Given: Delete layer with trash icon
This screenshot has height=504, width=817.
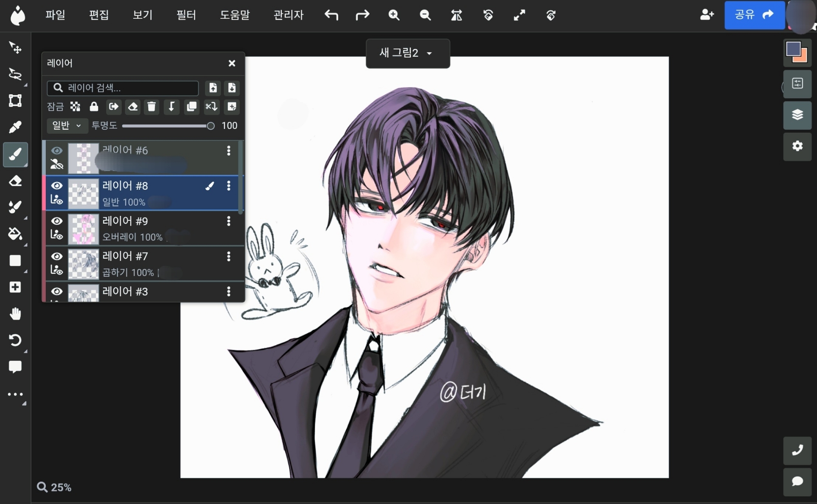Looking at the screenshot, I should pos(152,107).
